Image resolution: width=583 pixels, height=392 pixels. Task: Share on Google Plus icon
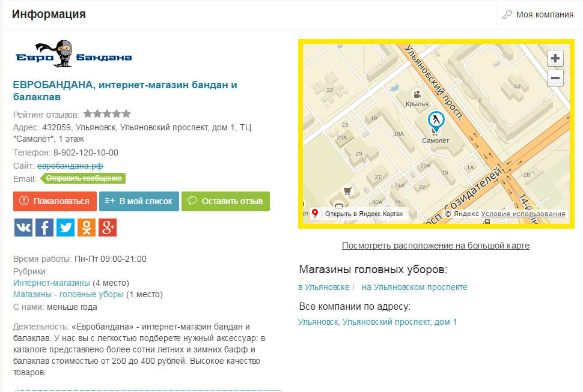pyautogui.click(x=108, y=227)
